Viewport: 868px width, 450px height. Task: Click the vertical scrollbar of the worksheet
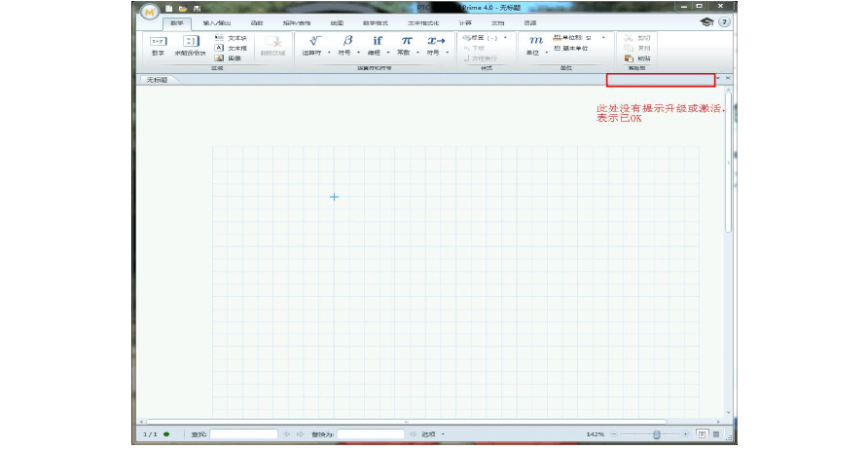(729, 163)
